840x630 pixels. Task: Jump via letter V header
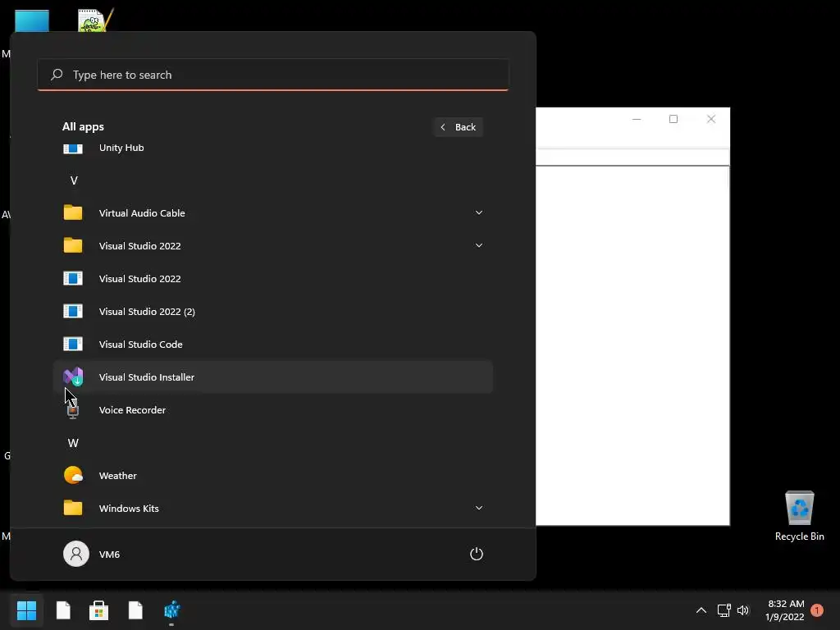(74, 180)
